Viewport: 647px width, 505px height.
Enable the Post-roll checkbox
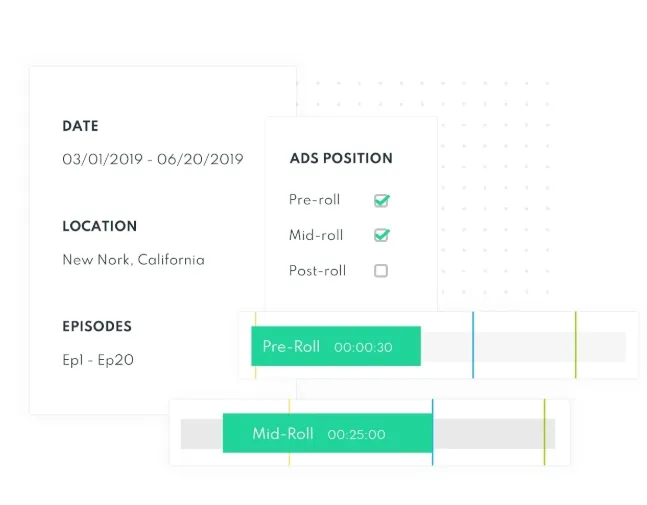[381, 271]
